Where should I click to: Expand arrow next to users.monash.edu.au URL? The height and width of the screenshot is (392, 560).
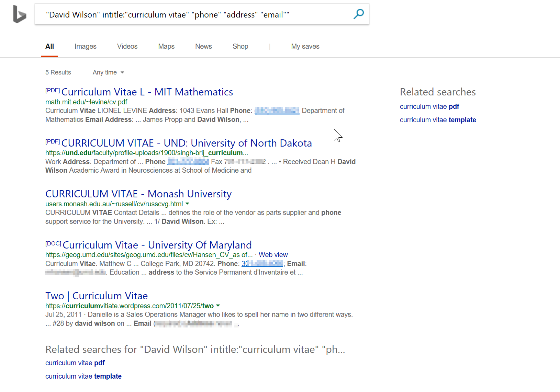(x=187, y=204)
